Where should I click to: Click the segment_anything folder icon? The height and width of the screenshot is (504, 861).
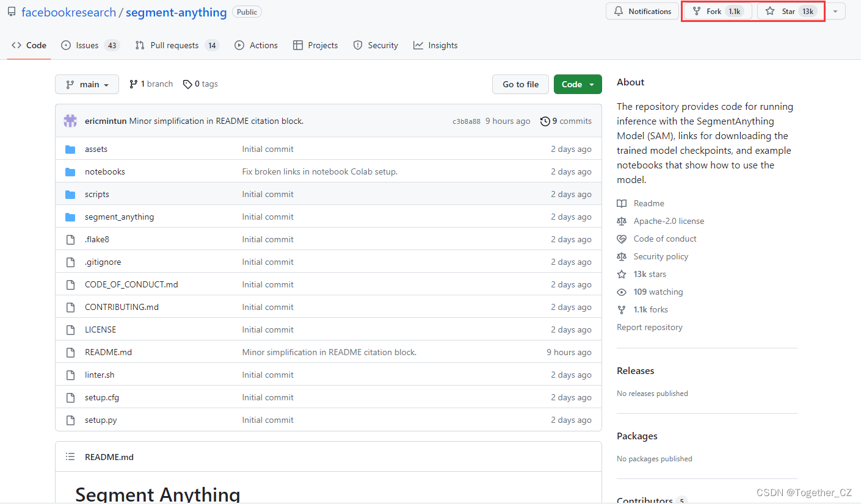point(70,217)
